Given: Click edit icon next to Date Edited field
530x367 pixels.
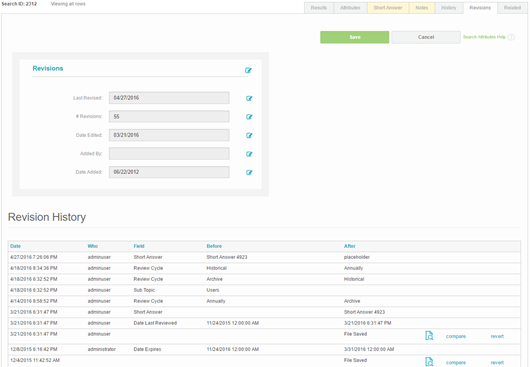Looking at the screenshot, I should [249, 136].
